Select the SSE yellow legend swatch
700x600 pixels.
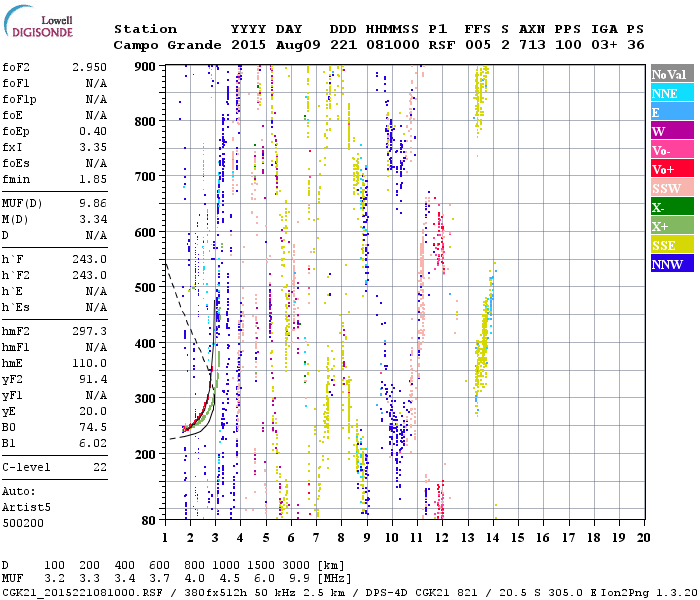672,245
